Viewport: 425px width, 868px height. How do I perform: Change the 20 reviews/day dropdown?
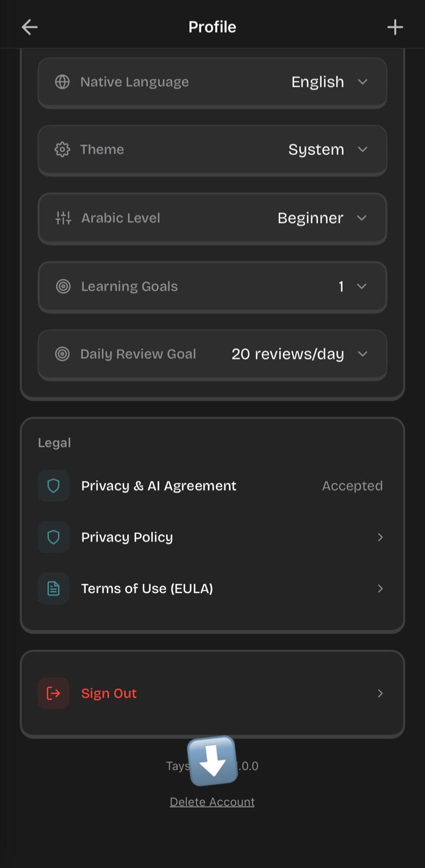pyautogui.click(x=299, y=354)
